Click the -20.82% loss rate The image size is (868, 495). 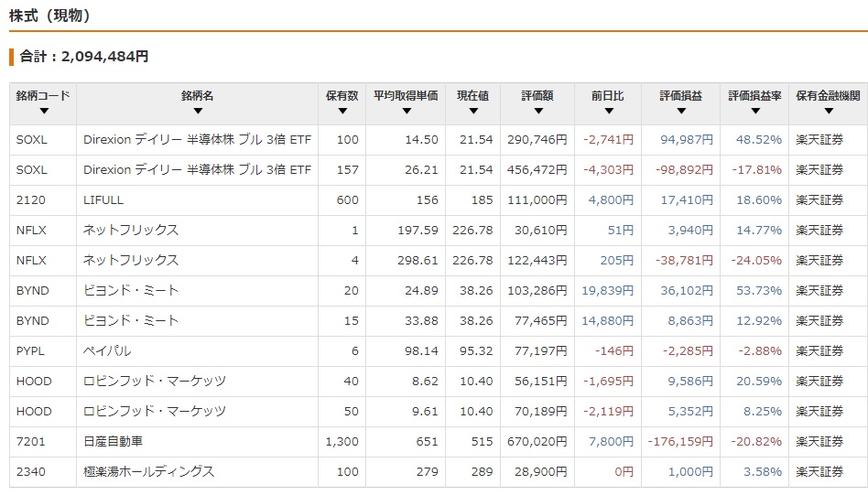coord(756,442)
